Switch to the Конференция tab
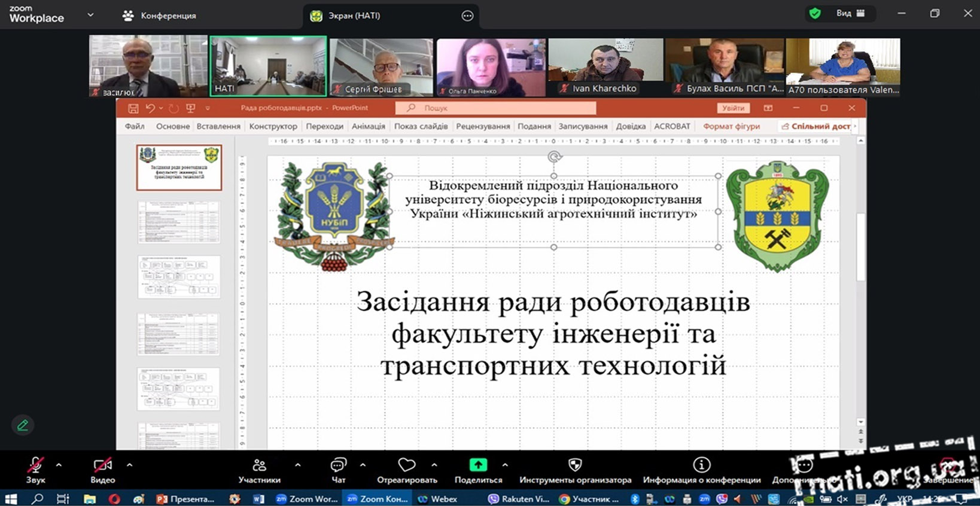This screenshot has height=506, width=980. click(160, 16)
